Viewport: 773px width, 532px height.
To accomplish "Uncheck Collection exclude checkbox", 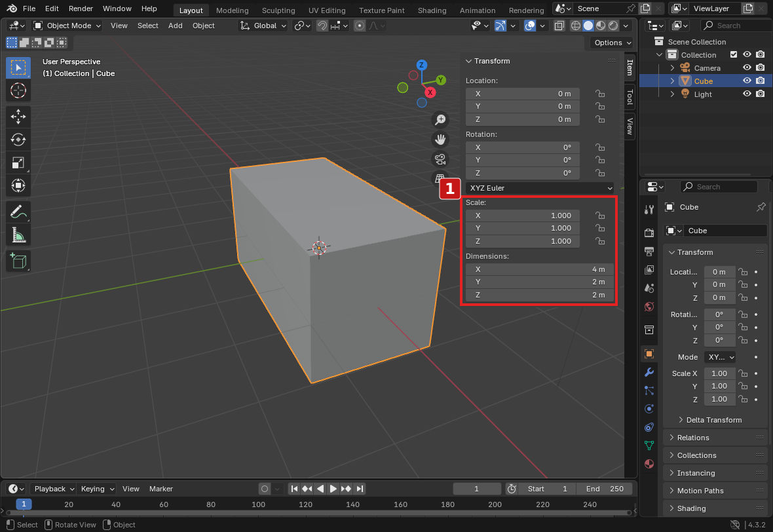I will (x=734, y=55).
